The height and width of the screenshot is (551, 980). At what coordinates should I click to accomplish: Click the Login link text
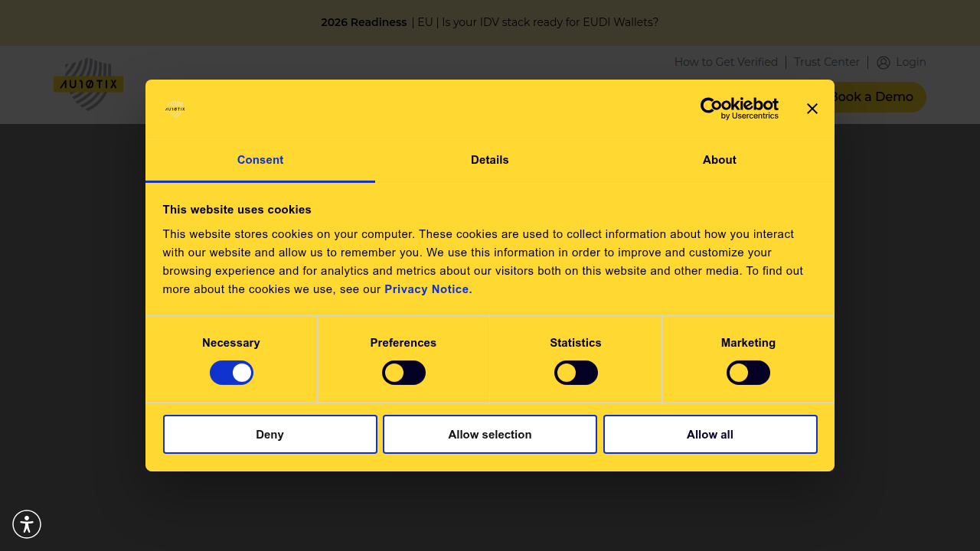(x=911, y=62)
